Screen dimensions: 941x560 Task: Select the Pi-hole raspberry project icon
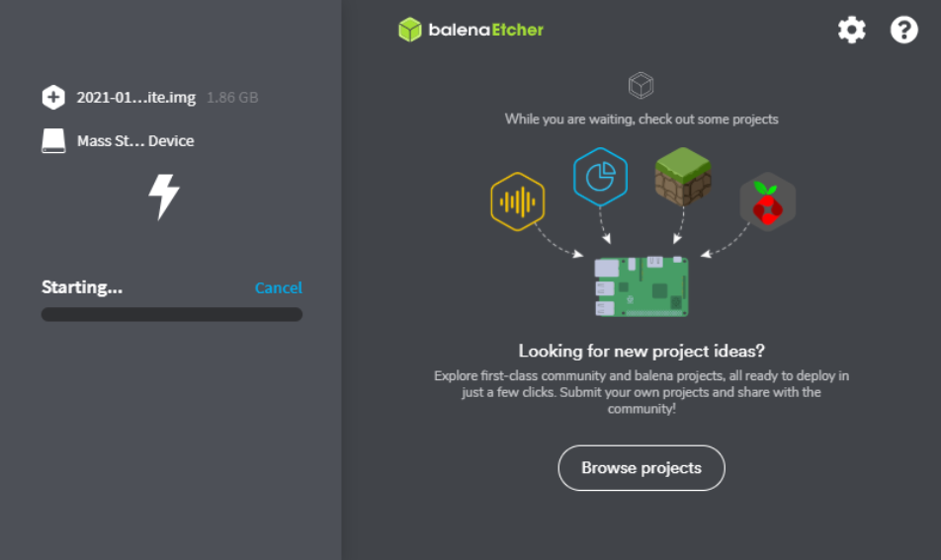[768, 202]
